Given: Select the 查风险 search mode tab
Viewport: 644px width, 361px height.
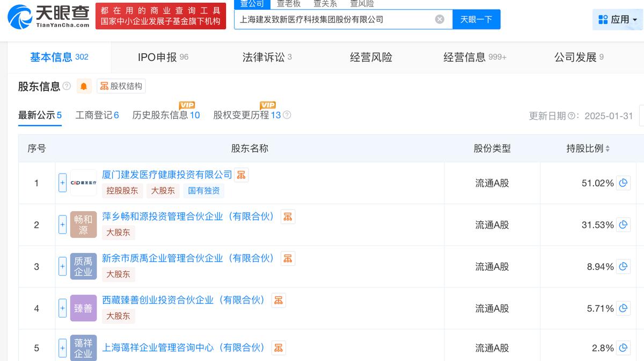Looking at the screenshot, I should [x=362, y=4].
